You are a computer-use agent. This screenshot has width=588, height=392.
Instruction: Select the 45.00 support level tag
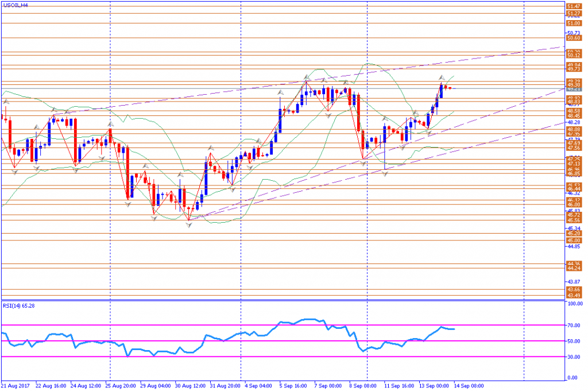pos(574,240)
